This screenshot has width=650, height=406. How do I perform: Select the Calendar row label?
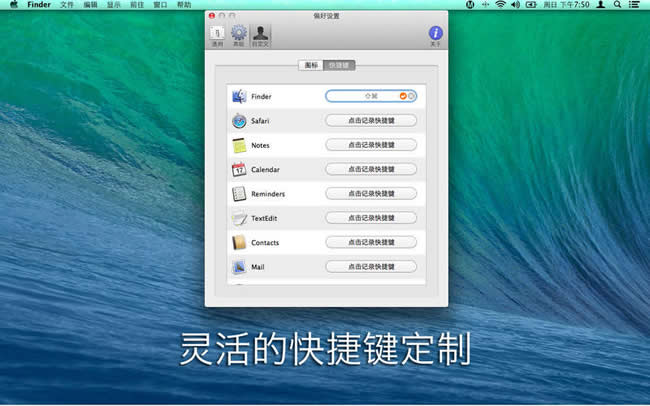tap(265, 170)
